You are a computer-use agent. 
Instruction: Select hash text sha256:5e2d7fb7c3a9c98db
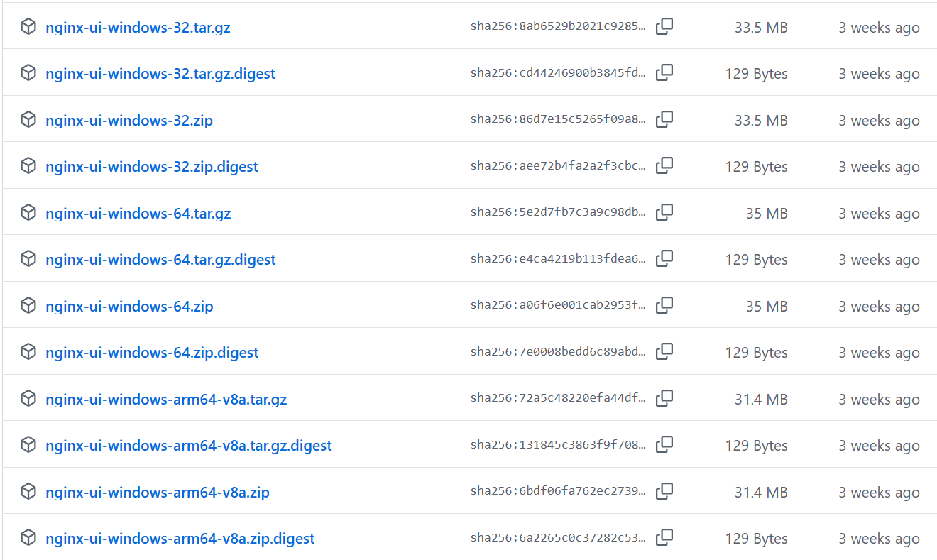pyautogui.click(x=558, y=212)
